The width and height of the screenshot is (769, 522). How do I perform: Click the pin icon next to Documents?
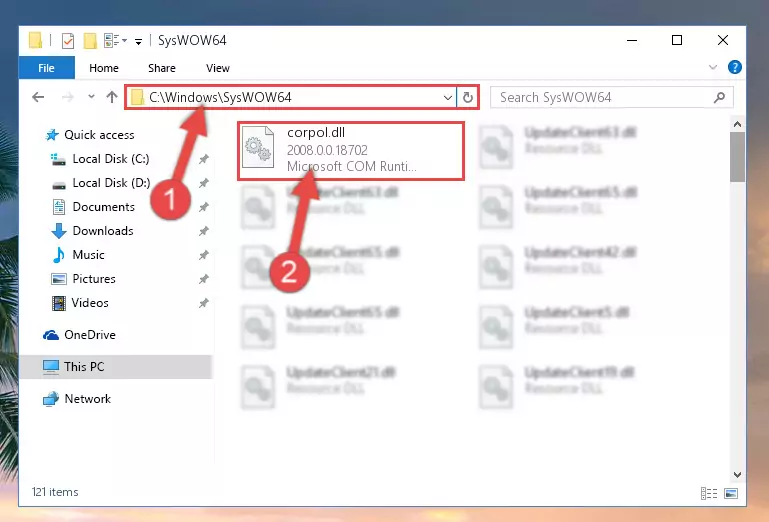point(204,207)
